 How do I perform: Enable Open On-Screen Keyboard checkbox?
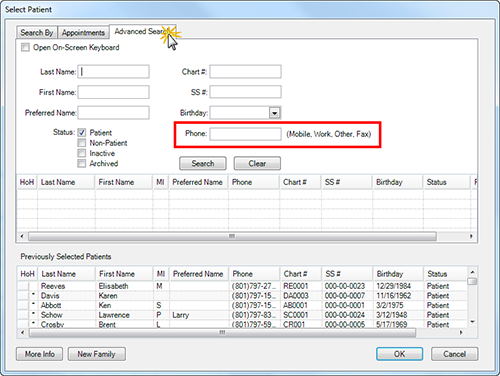25,47
